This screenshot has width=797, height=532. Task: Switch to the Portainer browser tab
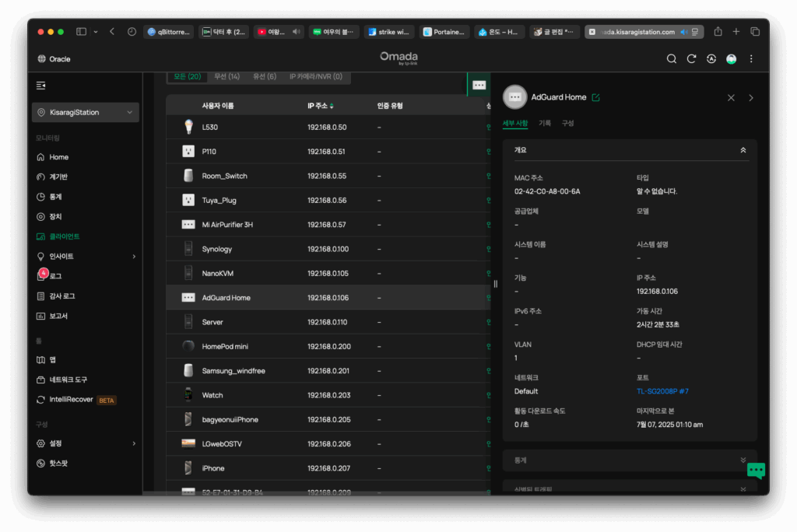coord(444,32)
